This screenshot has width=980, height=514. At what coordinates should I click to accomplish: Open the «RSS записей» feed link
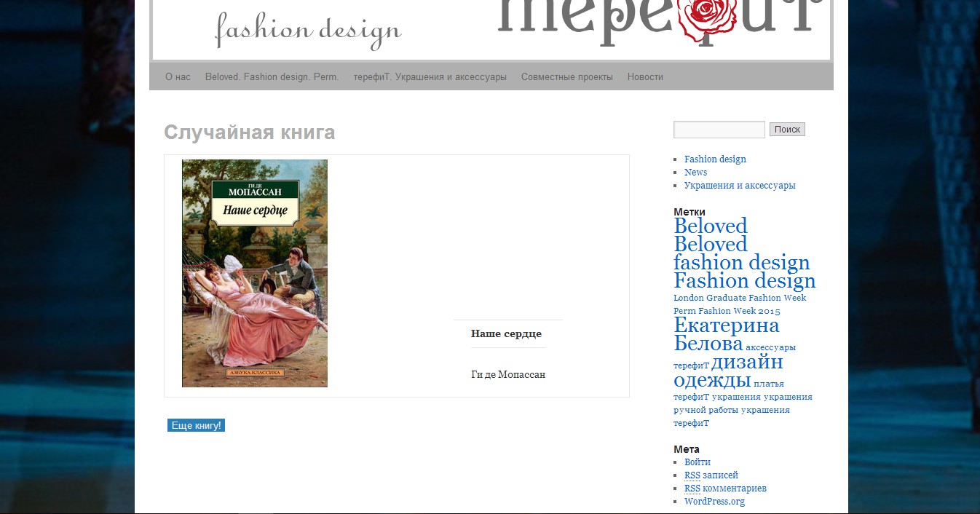711,475
